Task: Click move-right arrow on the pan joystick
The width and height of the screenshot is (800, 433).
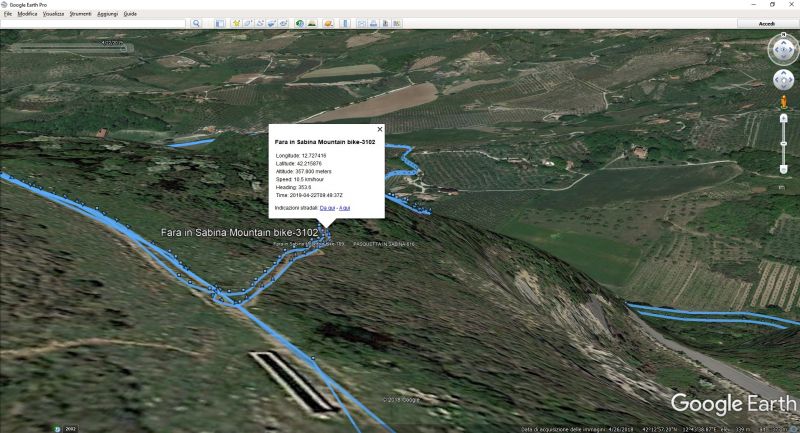Action: point(790,81)
